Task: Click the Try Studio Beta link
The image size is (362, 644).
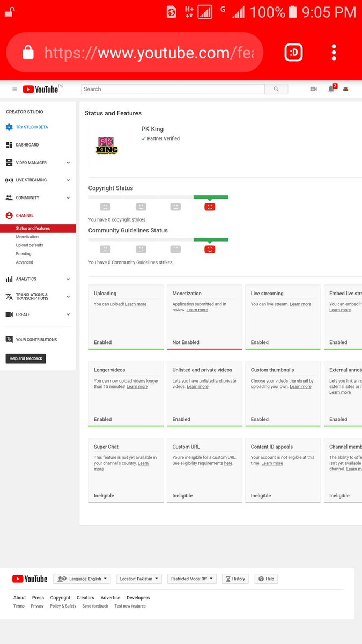Action: 32,127
